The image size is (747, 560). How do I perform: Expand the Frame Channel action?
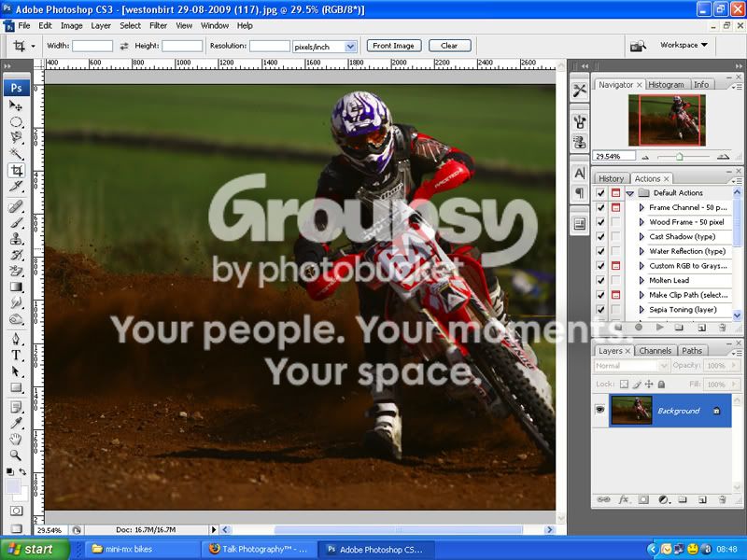click(641, 207)
